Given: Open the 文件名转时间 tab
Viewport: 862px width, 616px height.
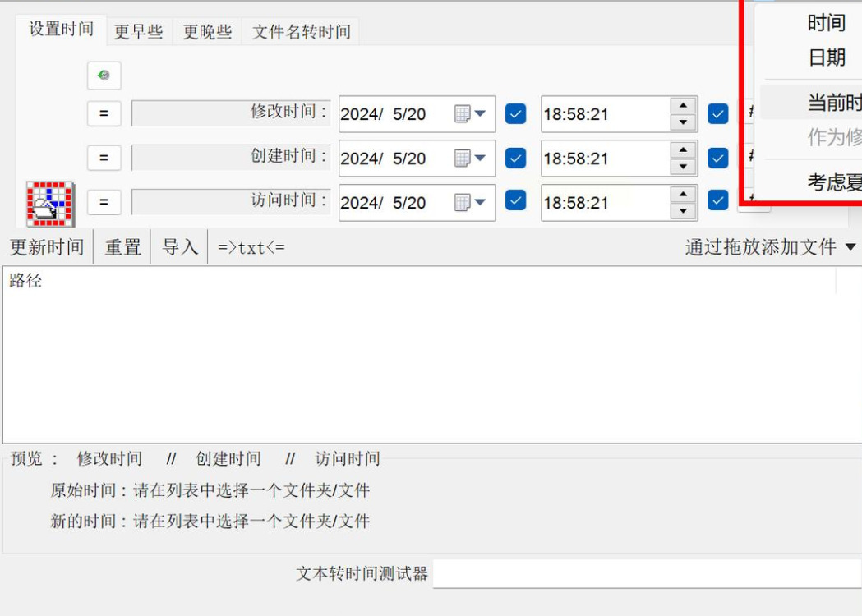Looking at the screenshot, I should pyautogui.click(x=302, y=31).
